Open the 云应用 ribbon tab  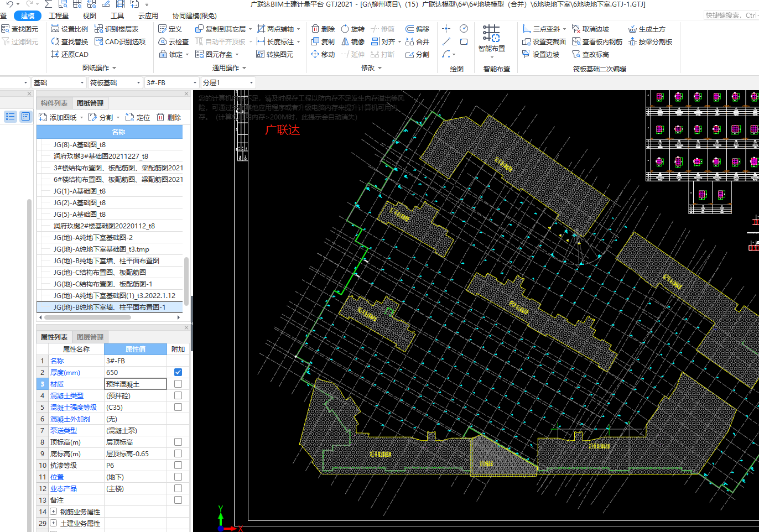148,15
